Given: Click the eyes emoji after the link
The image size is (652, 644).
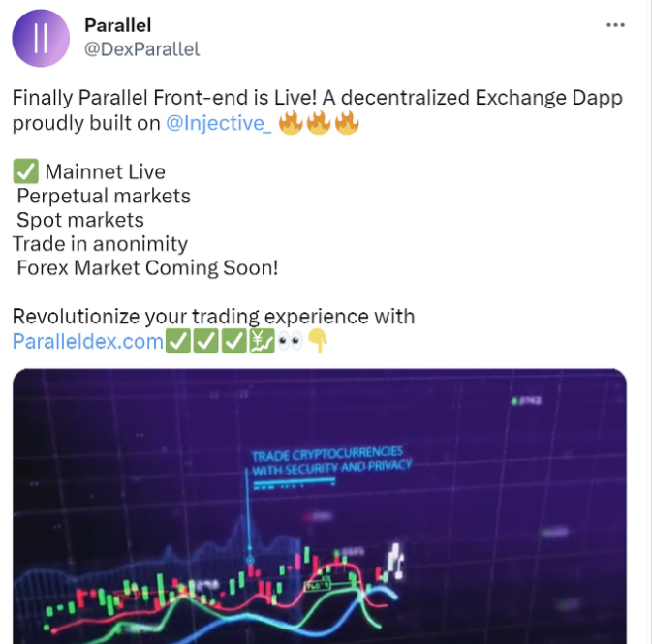Looking at the screenshot, I should coord(290,342).
